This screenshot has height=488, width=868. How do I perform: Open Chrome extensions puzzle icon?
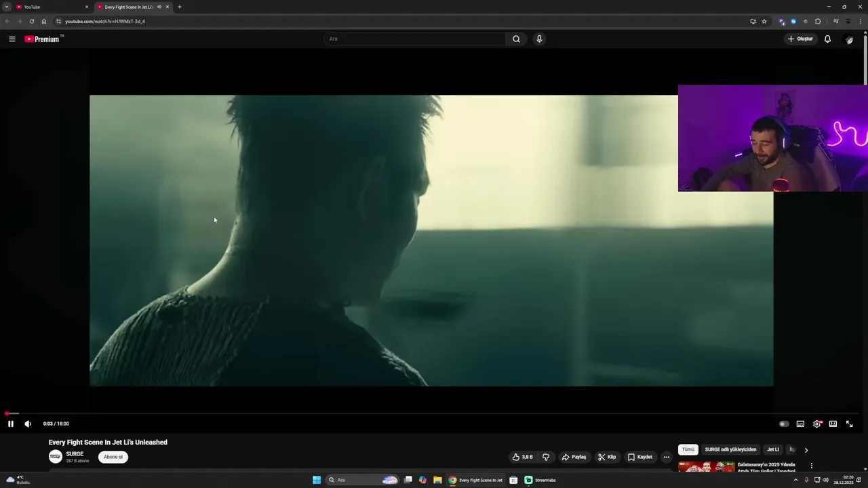click(x=818, y=21)
